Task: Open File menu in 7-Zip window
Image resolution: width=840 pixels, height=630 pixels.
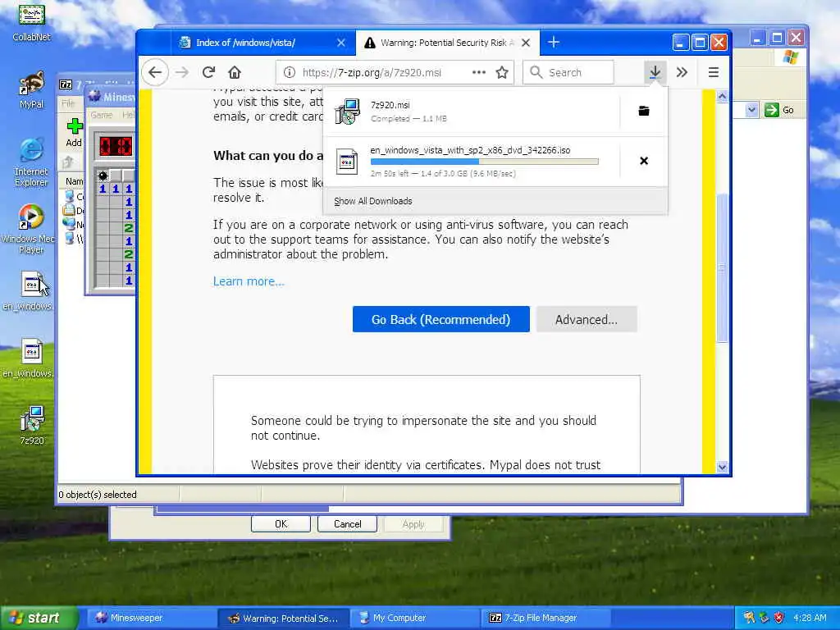Action: pyautogui.click(x=68, y=103)
